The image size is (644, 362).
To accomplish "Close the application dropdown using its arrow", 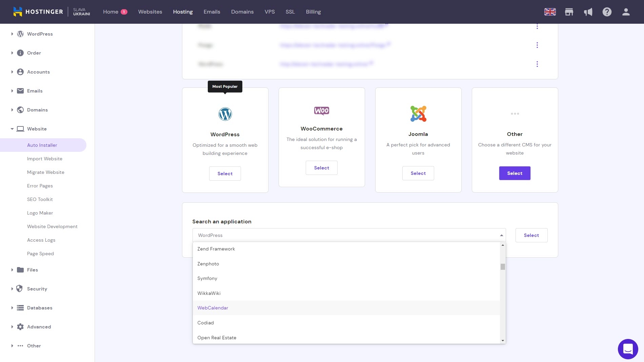I will 501,235.
